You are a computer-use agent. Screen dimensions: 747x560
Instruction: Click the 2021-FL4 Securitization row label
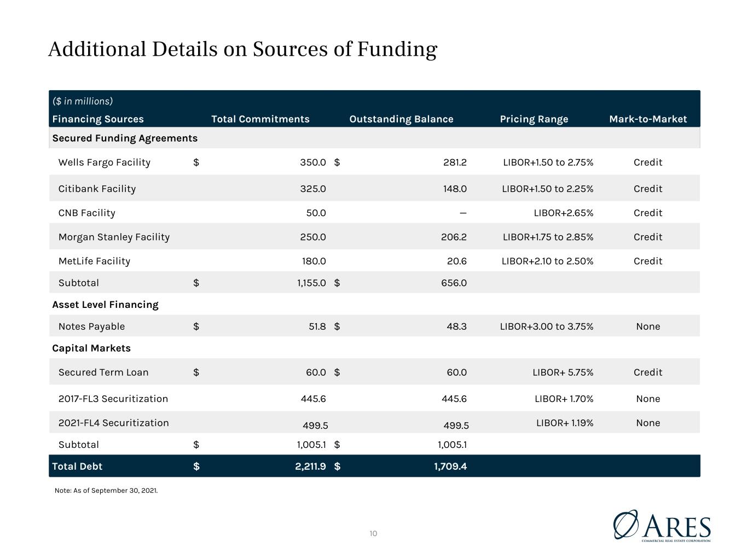tap(114, 423)
